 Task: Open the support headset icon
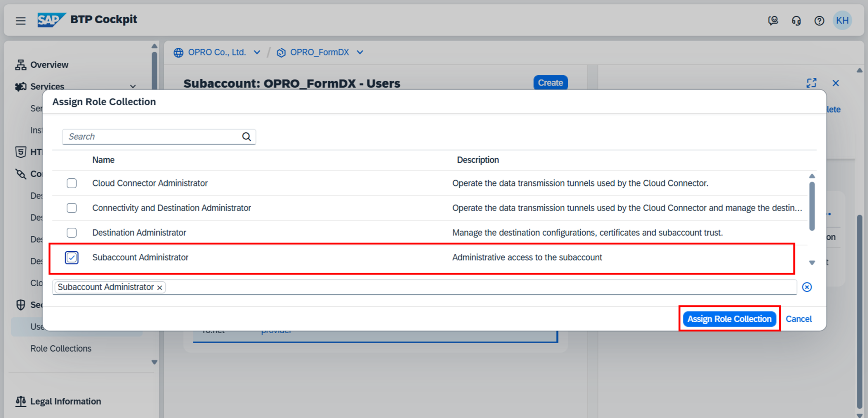796,21
